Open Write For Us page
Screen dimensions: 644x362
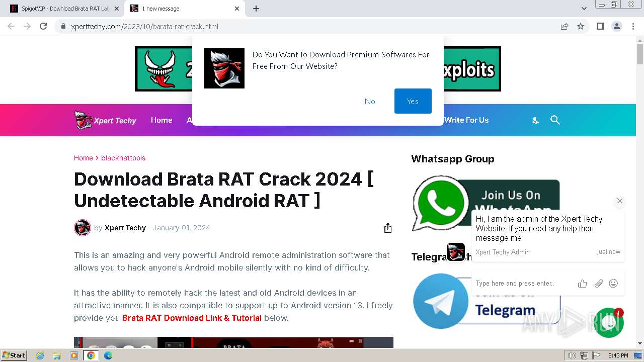466,120
